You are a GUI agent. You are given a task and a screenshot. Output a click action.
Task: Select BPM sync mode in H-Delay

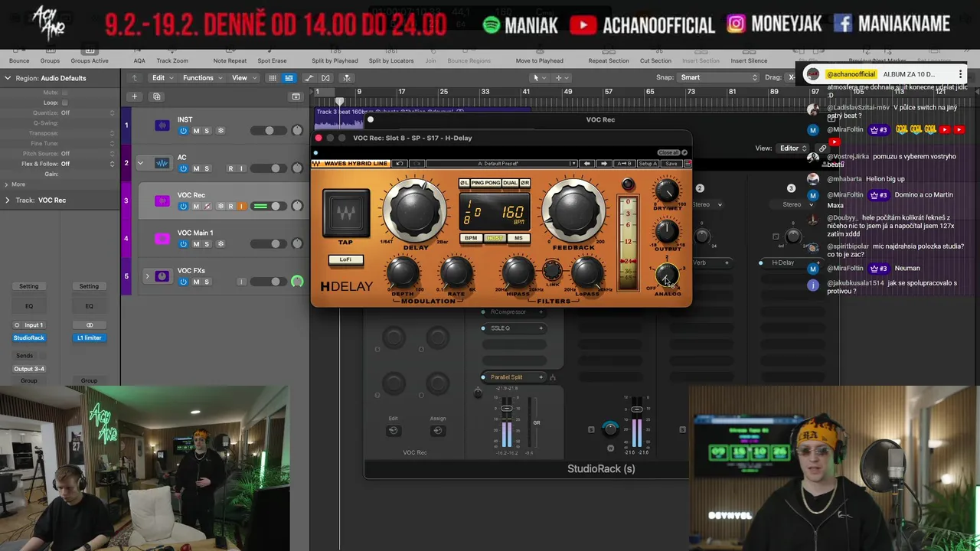(471, 238)
